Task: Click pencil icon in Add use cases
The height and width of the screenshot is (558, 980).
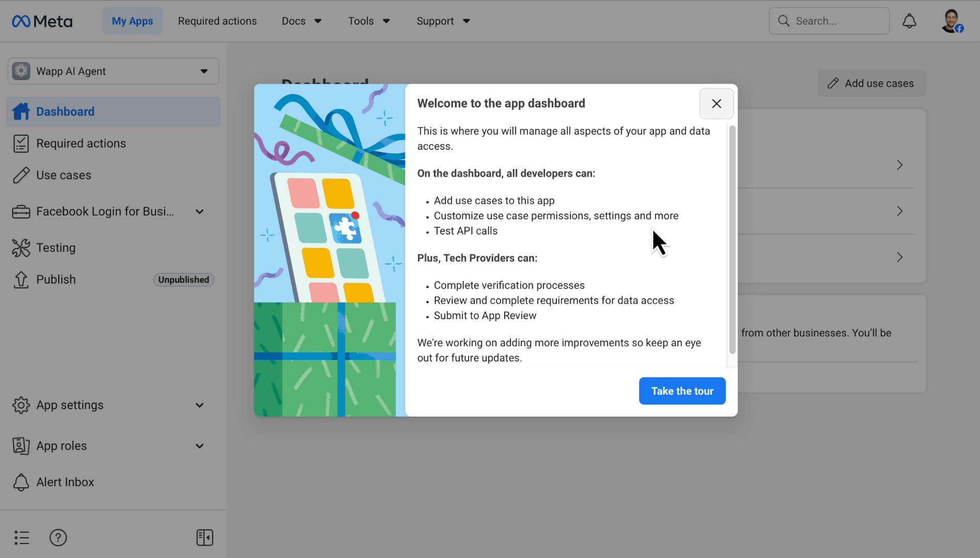Action: pyautogui.click(x=833, y=83)
